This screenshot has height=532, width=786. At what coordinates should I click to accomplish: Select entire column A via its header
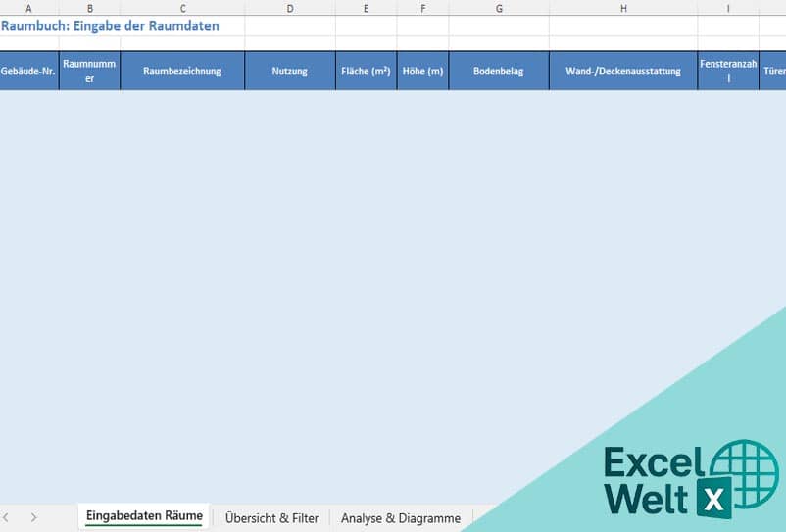[28, 8]
